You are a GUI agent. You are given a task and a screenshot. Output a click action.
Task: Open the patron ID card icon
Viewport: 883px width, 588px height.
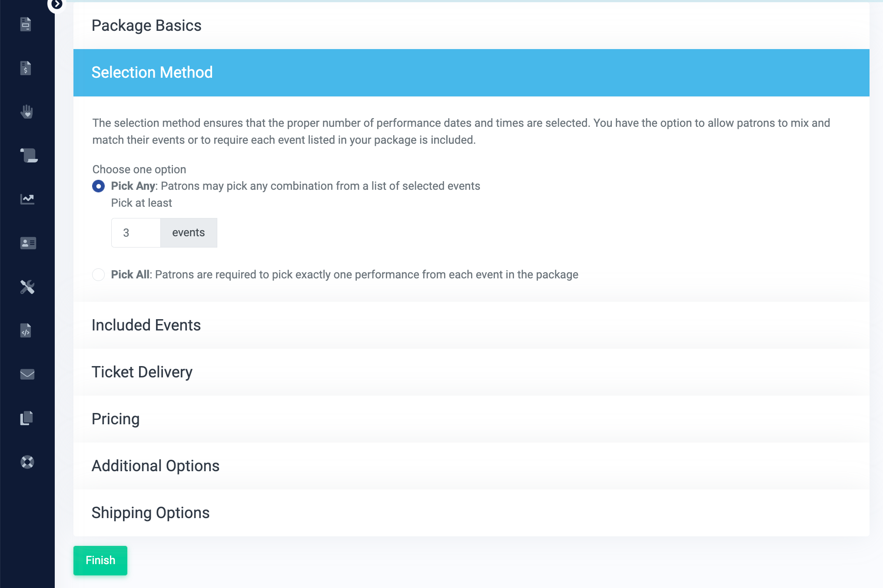28,243
